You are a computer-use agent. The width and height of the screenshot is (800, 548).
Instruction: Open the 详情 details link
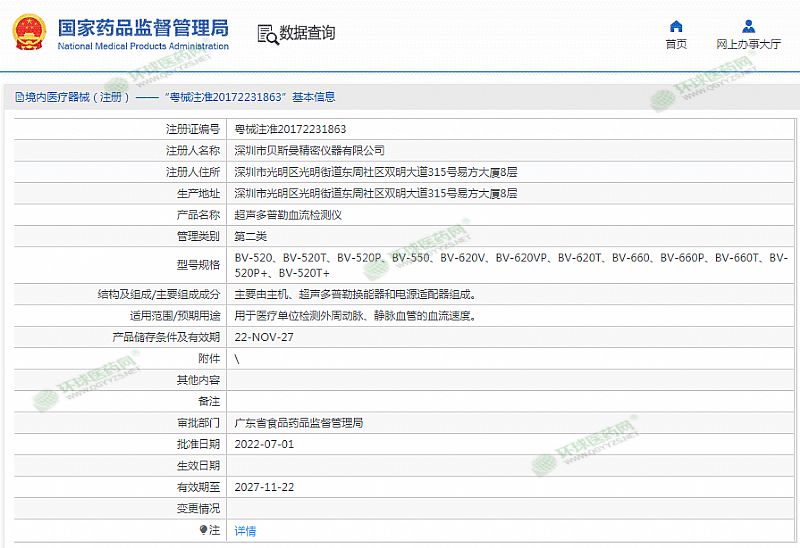245,530
